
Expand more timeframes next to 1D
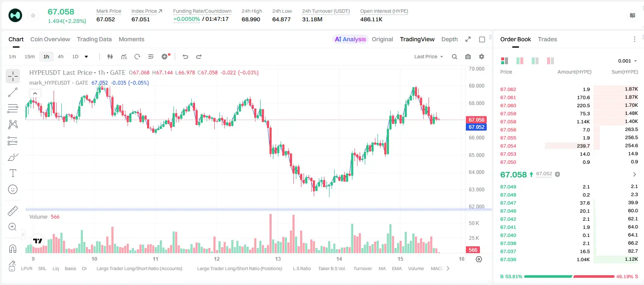(x=86, y=57)
